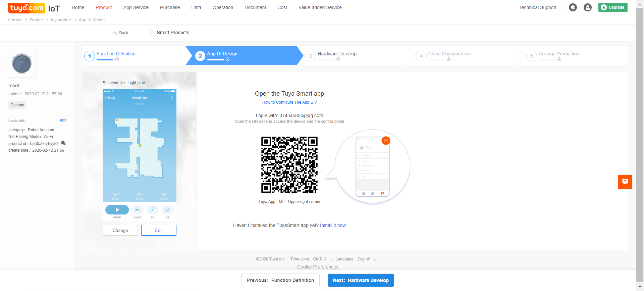Click the play button in UI preview

[117, 210]
